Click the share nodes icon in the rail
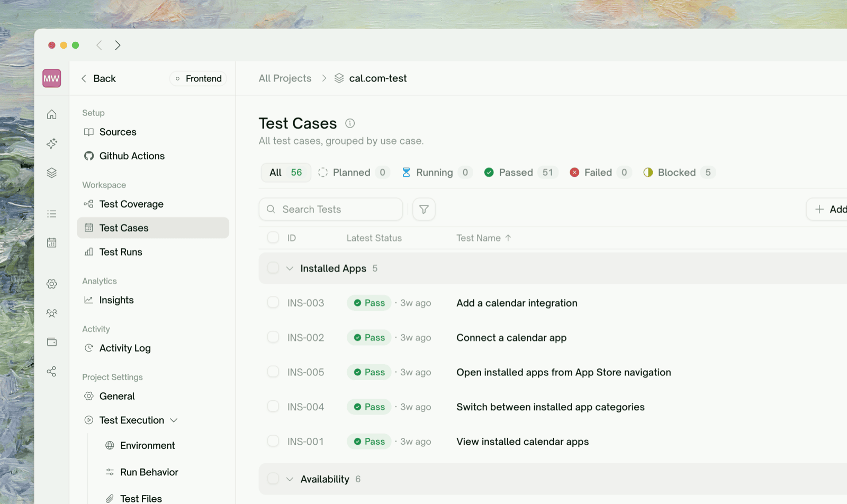 [x=51, y=371]
